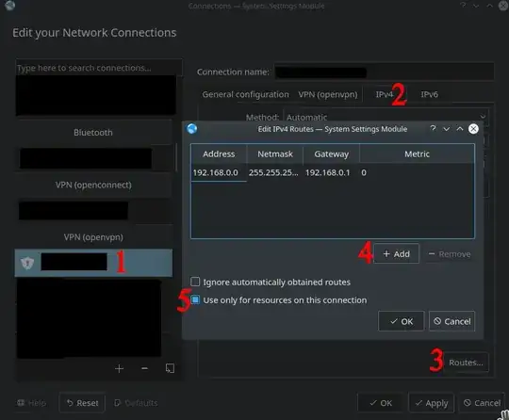Cancel the Edit IPv4 Routes dialog
The height and width of the screenshot is (420, 509).
[x=452, y=321]
